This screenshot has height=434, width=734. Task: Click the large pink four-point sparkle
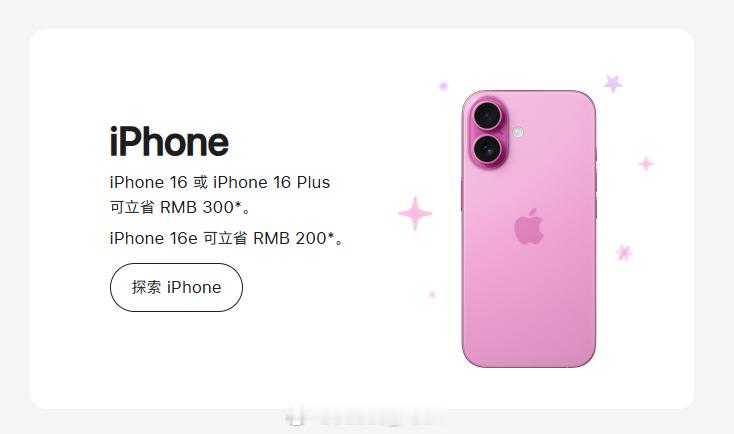(415, 213)
